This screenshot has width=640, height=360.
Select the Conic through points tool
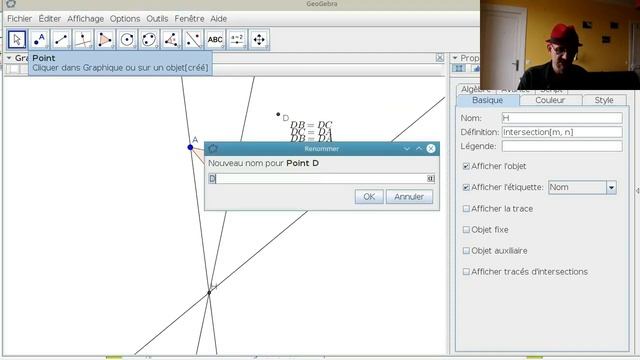(x=149, y=40)
